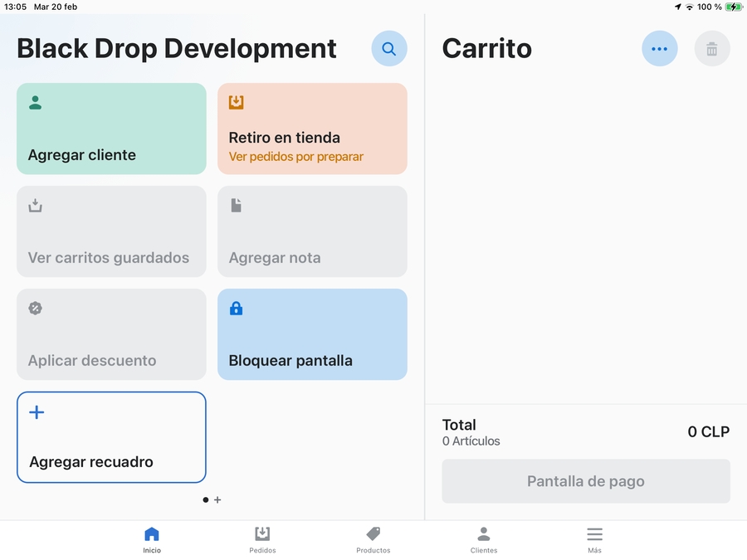This screenshot has height=560, width=747.
Task: Switch to the Inicio tab
Action: click(152, 539)
